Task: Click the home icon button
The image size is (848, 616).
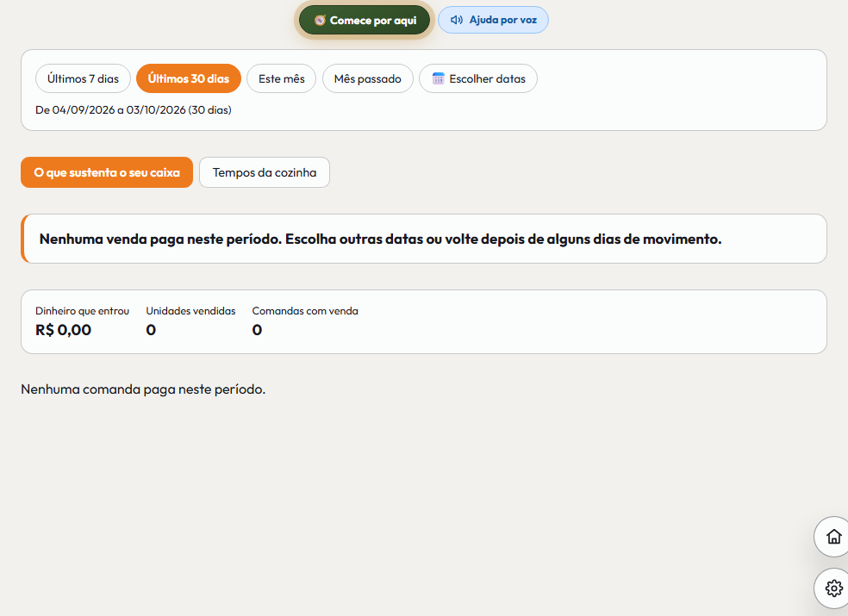Action: click(833, 537)
